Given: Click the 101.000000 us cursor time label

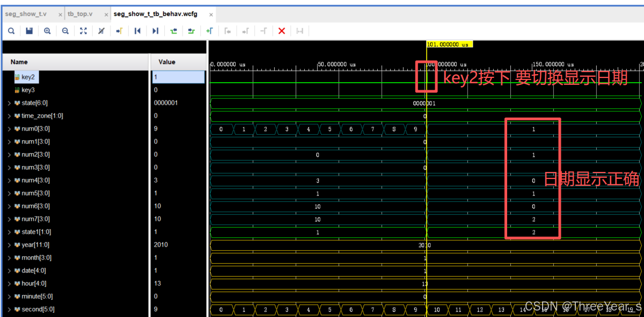Looking at the screenshot, I should (x=449, y=45).
